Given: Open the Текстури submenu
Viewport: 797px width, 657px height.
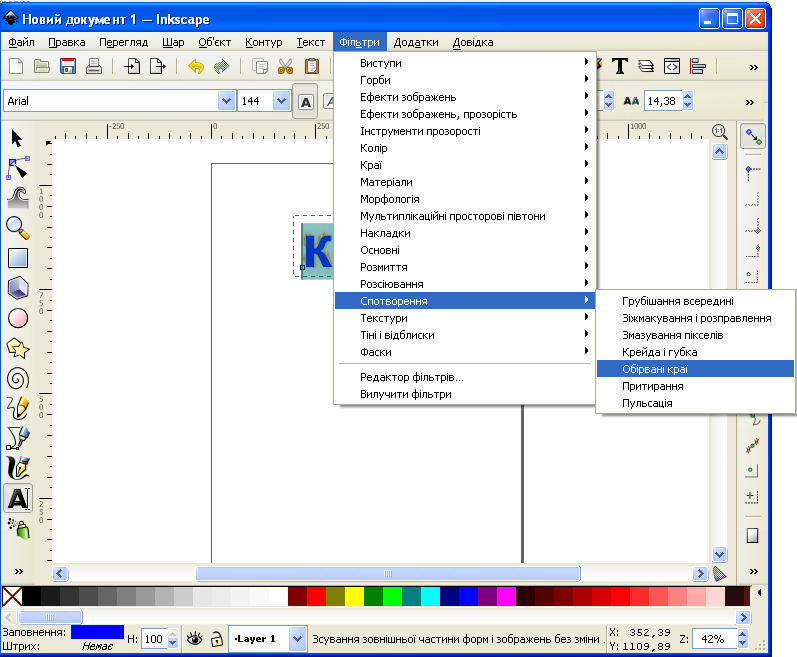Looking at the screenshot, I should 465,318.
